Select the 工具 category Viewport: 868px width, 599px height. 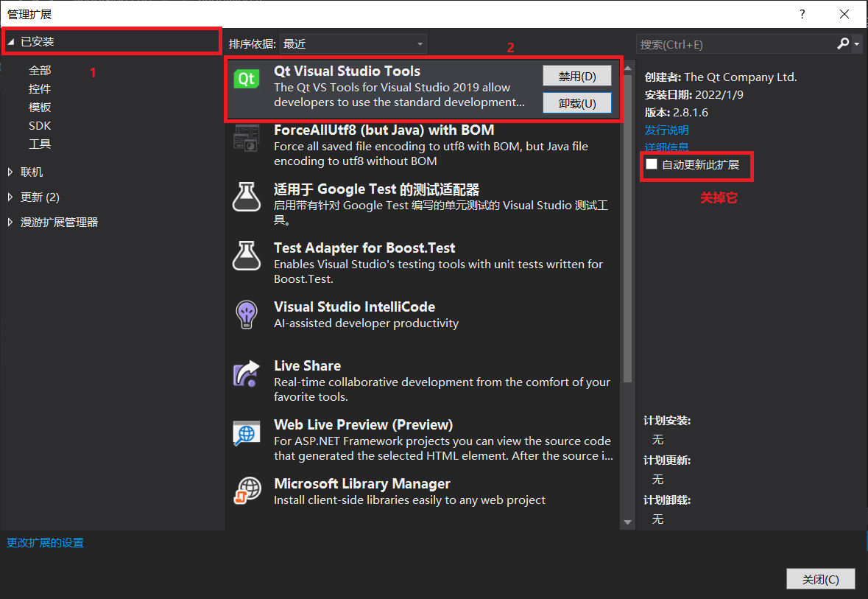(x=40, y=144)
